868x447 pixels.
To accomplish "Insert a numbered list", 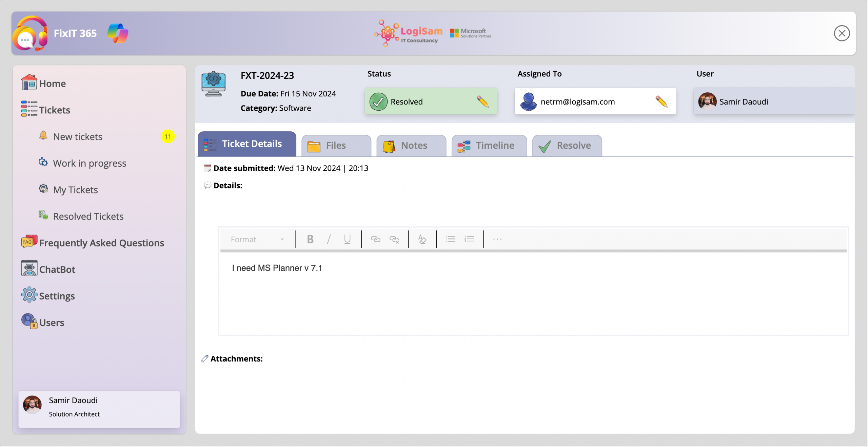I will point(469,239).
